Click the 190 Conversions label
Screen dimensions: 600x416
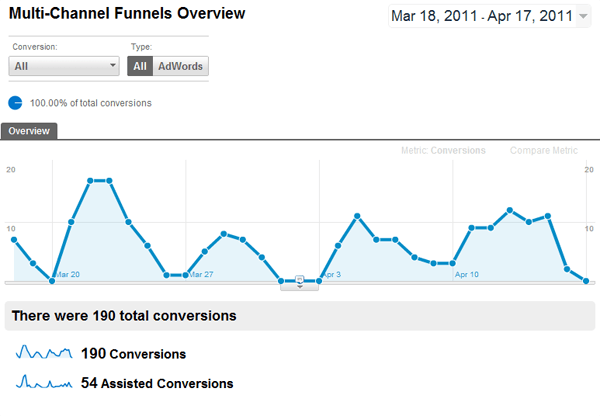tap(133, 354)
